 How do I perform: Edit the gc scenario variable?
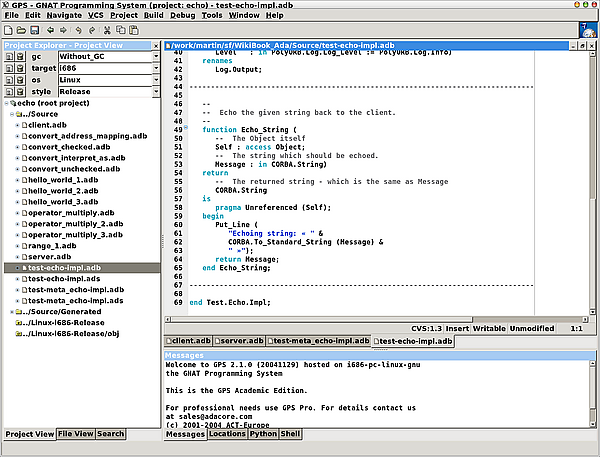click(x=9, y=57)
